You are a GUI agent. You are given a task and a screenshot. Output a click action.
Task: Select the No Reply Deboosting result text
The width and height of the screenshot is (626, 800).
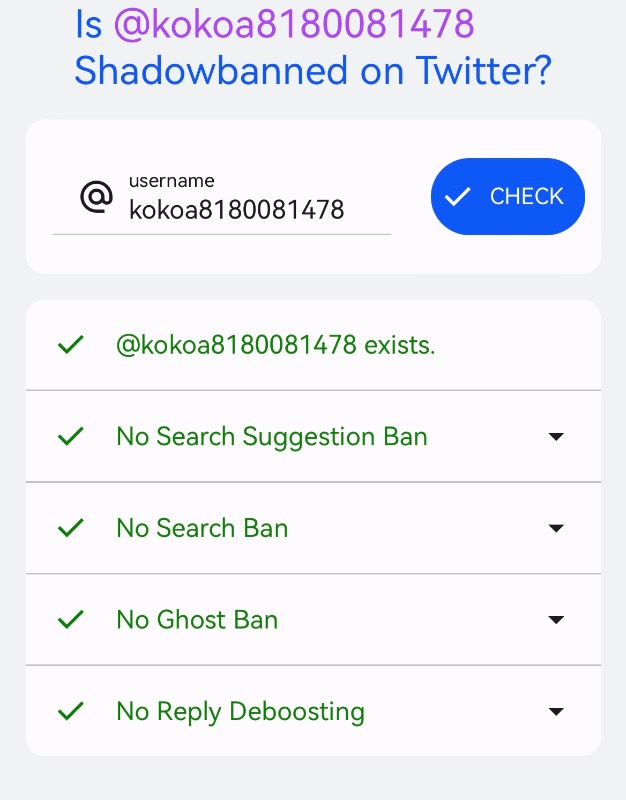point(240,712)
